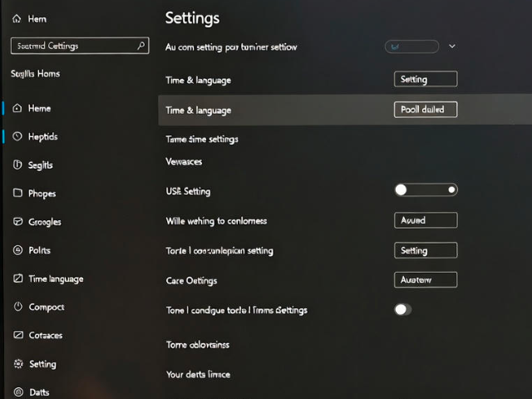
Task: Toggle the Tone I condigue switch
Action: [403, 309]
